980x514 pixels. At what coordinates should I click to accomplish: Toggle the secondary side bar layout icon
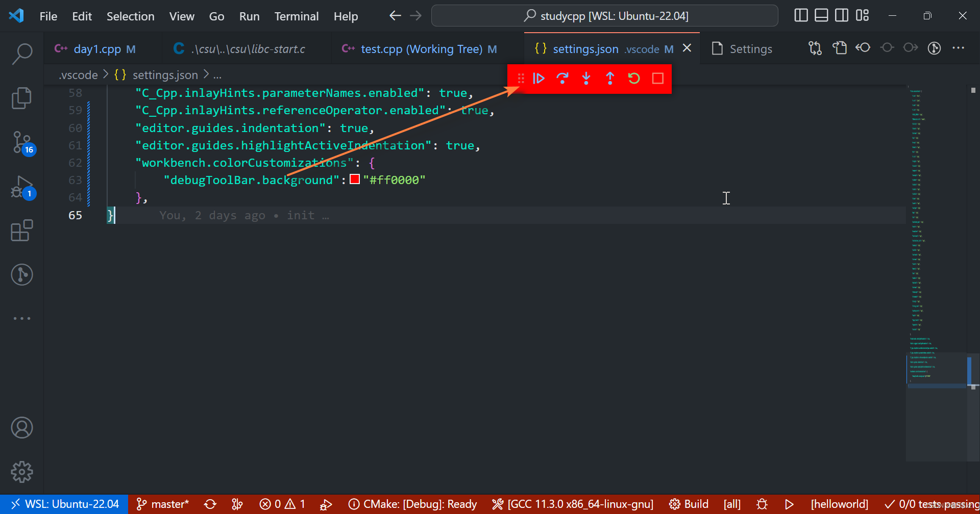[x=842, y=16]
